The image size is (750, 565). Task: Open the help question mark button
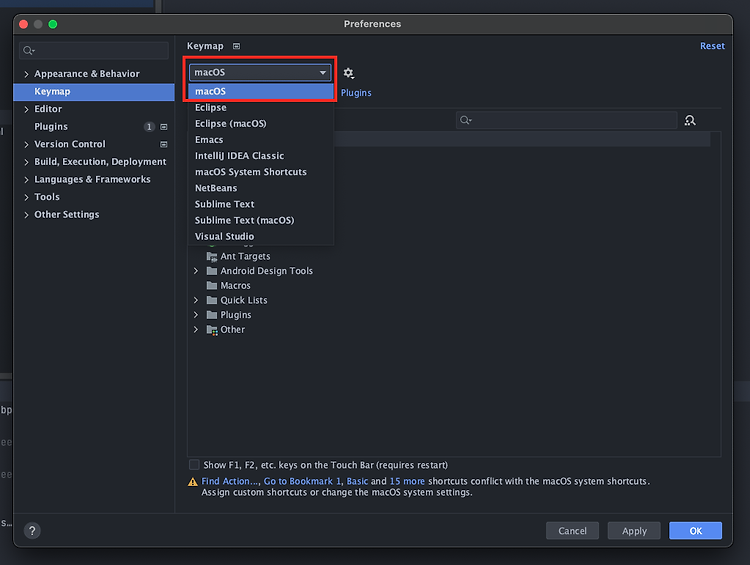coord(32,531)
